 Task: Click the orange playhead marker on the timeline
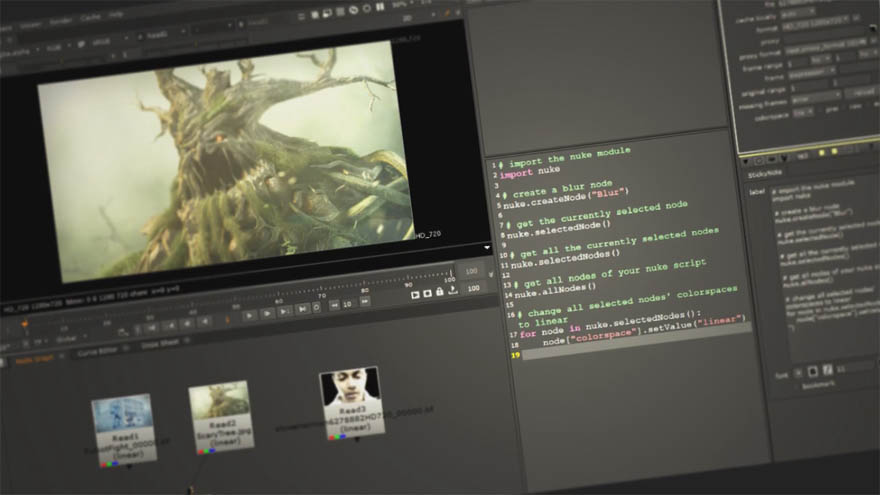pos(24,323)
